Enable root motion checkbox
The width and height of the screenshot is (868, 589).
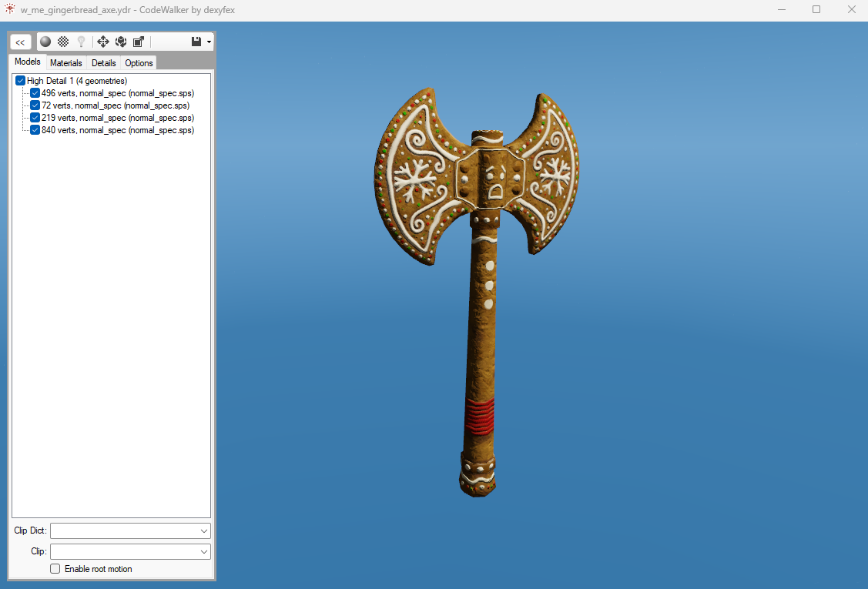tap(55, 568)
